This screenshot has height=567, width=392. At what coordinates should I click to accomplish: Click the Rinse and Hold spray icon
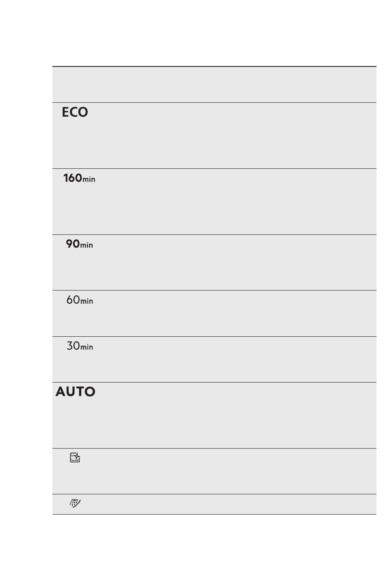tap(75, 503)
